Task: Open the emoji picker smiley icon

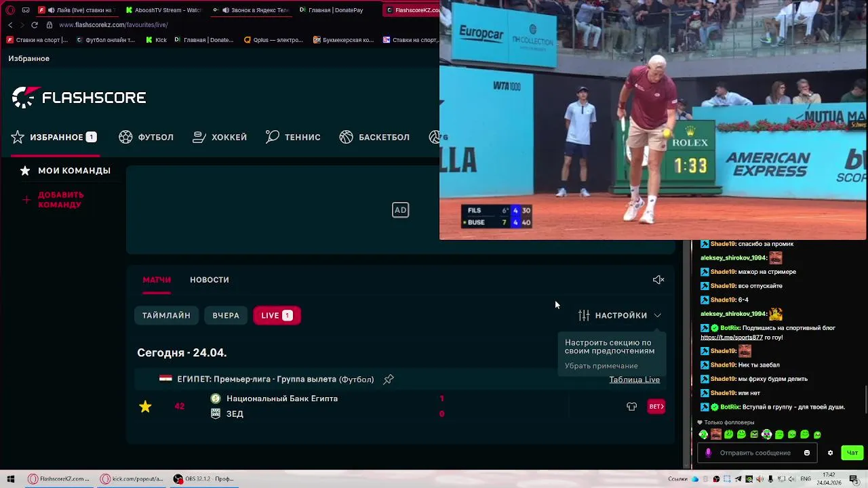Action: point(807,453)
